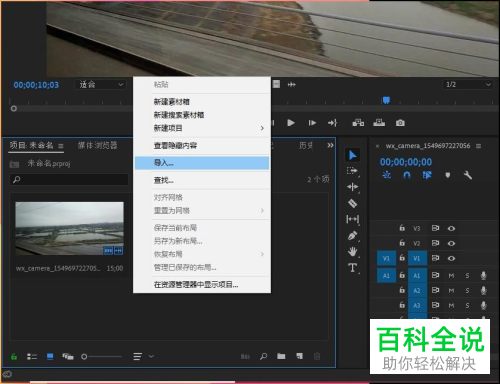Image resolution: width=500 pixels, height=384 pixels.
Task: Click the New Item icon in project panel
Action: click(299, 356)
